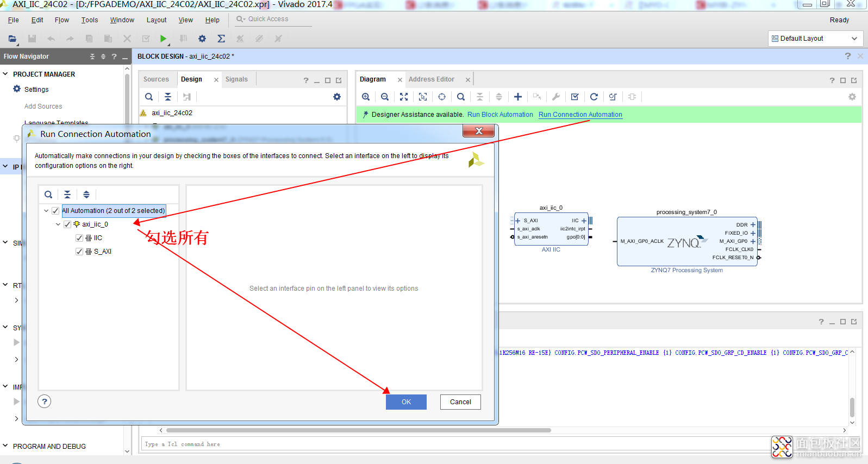
Task: Switch to Signals tab
Action: click(236, 79)
